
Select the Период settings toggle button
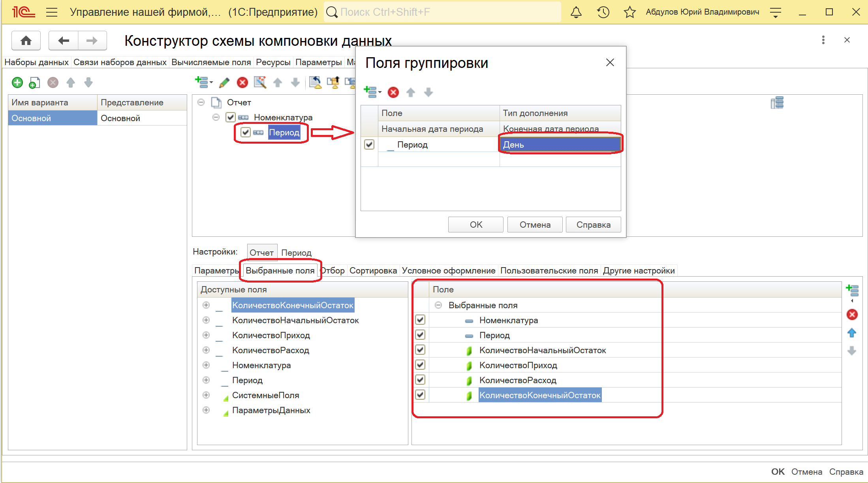(296, 253)
